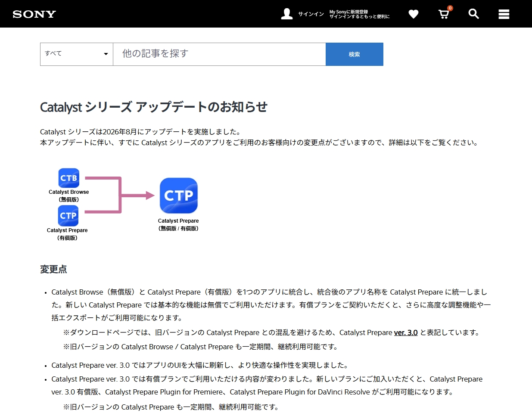Click the line starting ※ダウンロードページでは
Viewport: 532px width, 416px height.
271,332
